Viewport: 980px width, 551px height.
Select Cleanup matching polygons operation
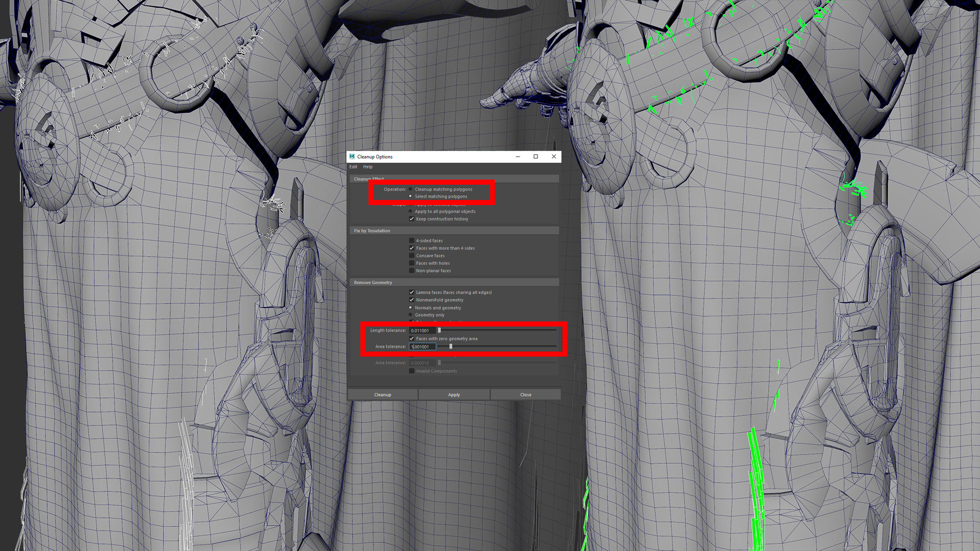coord(410,189)
